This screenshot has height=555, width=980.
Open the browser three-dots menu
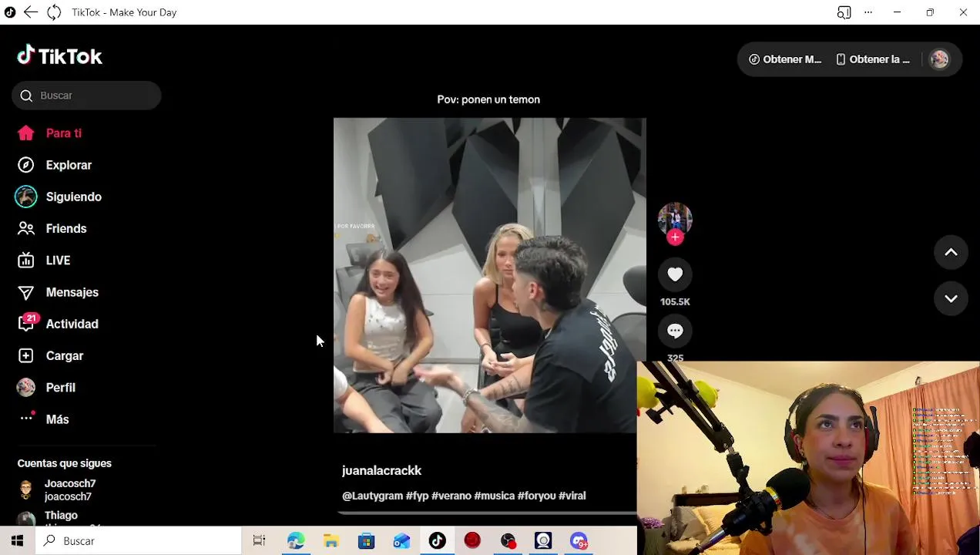868,12
